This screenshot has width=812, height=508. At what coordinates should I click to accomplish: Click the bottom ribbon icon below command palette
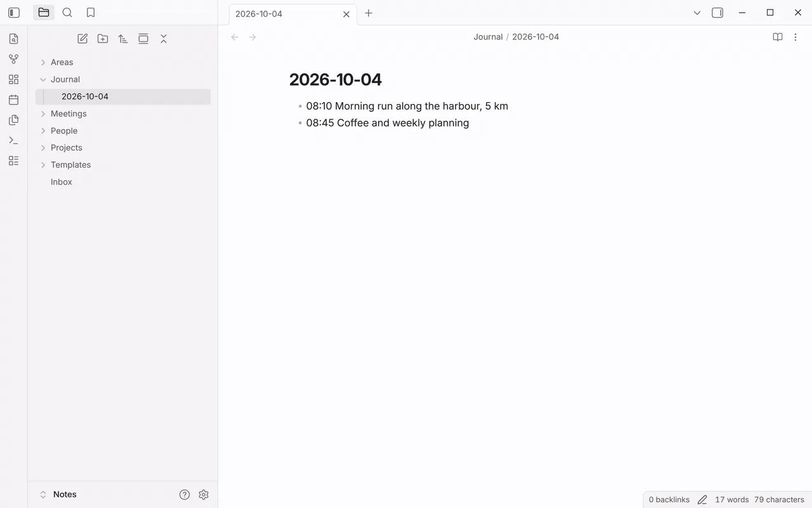click(x=14, y=161)
